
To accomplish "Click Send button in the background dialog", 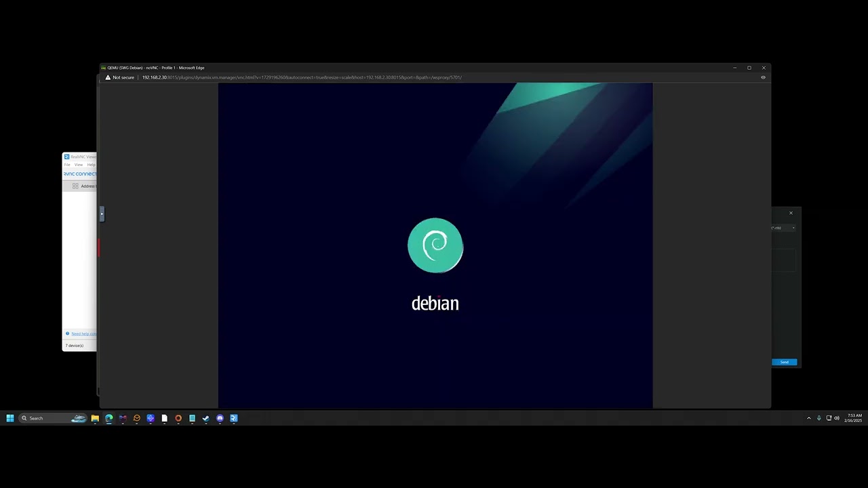I will click(x=784, y=362).
